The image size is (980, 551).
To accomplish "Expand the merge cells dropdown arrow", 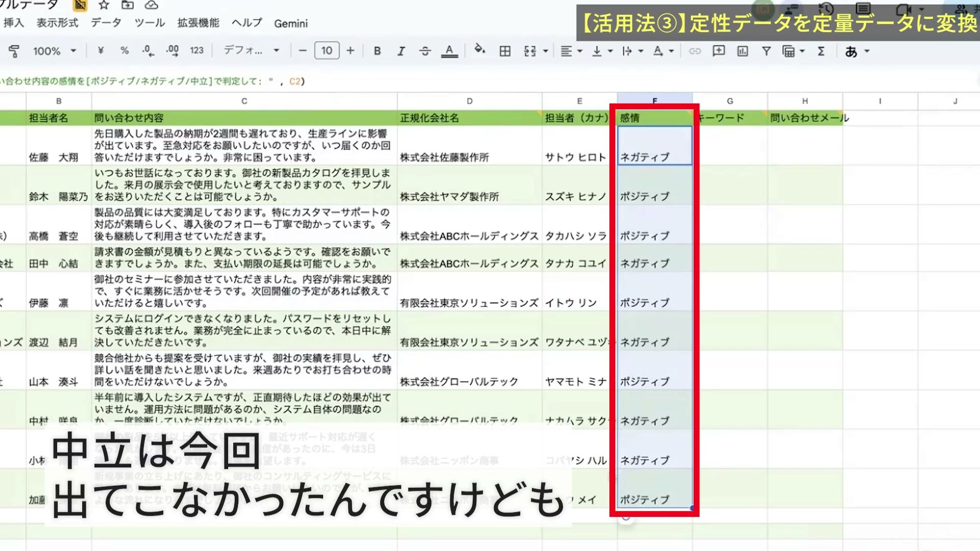I will (x=546, y=51).
